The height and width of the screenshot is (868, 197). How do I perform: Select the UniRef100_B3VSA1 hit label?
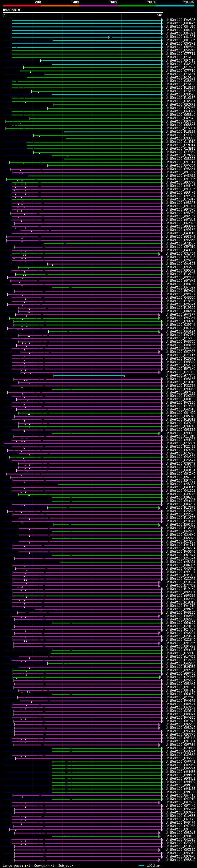pyautogui.click(x=180, y=101)
